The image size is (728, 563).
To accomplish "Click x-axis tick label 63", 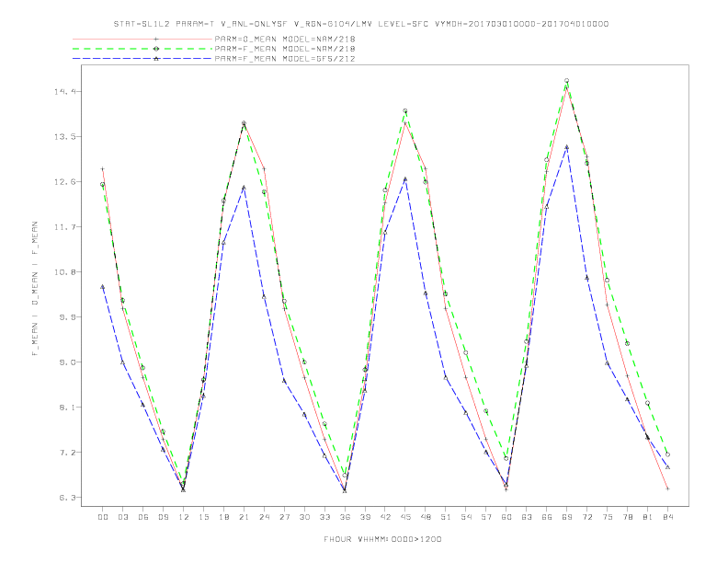I will click(x=527, y=517).
